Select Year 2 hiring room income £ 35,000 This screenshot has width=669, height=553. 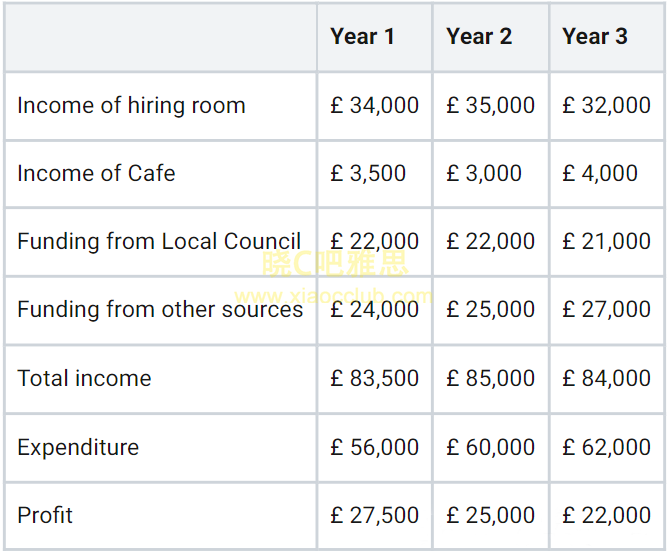(x=491, y=106)
